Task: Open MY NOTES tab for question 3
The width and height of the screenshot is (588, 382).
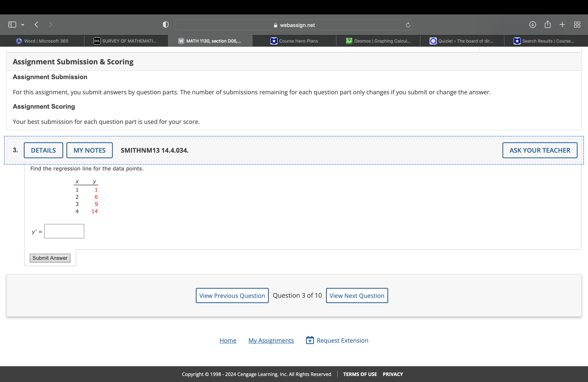Action: tap(89, 150)
